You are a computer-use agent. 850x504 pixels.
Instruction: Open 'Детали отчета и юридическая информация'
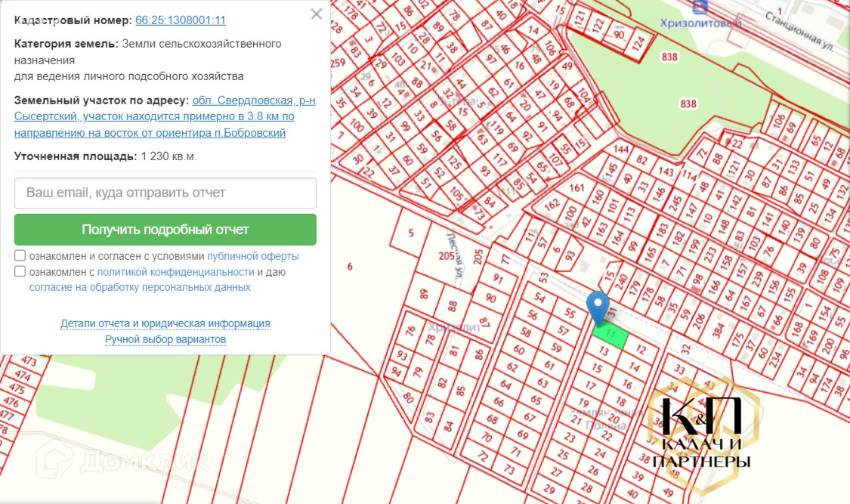coord(165,323)
